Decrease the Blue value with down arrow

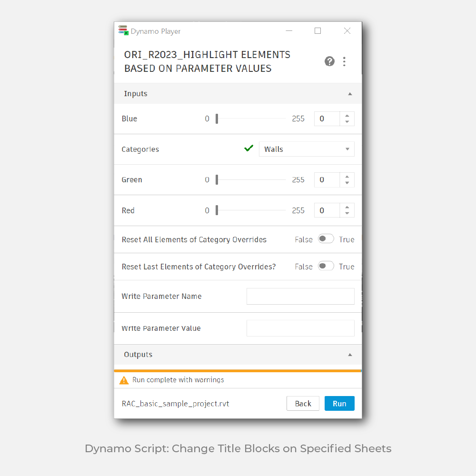pos(347,122)
